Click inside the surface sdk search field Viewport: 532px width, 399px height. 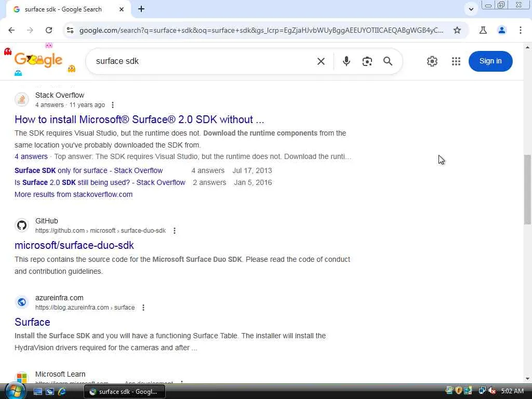point(204,61)
